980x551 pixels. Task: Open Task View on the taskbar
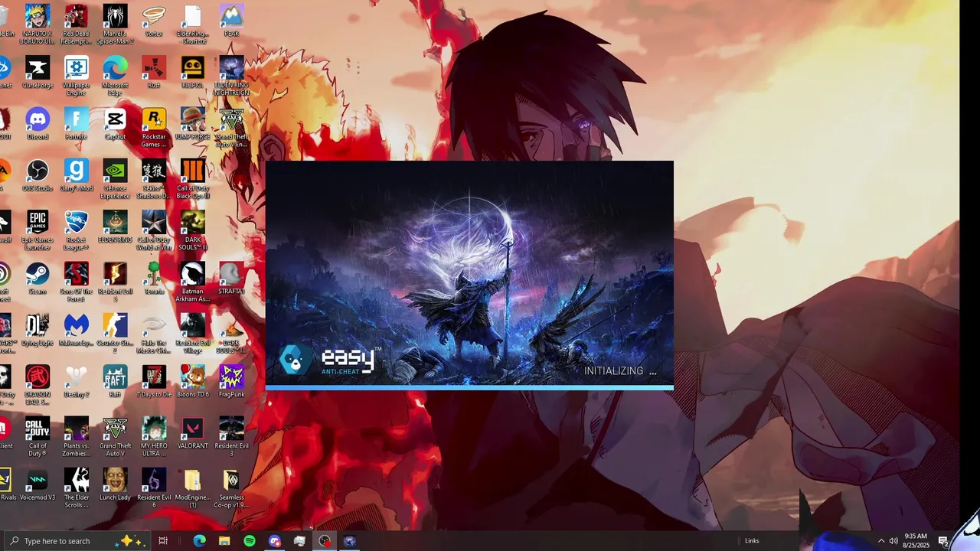[x=163, y=541]
